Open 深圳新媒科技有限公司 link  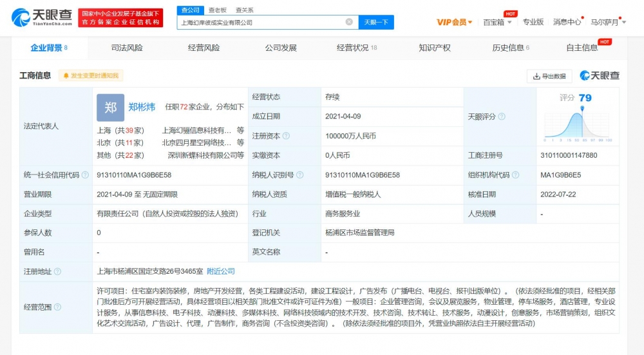(202, 155)
